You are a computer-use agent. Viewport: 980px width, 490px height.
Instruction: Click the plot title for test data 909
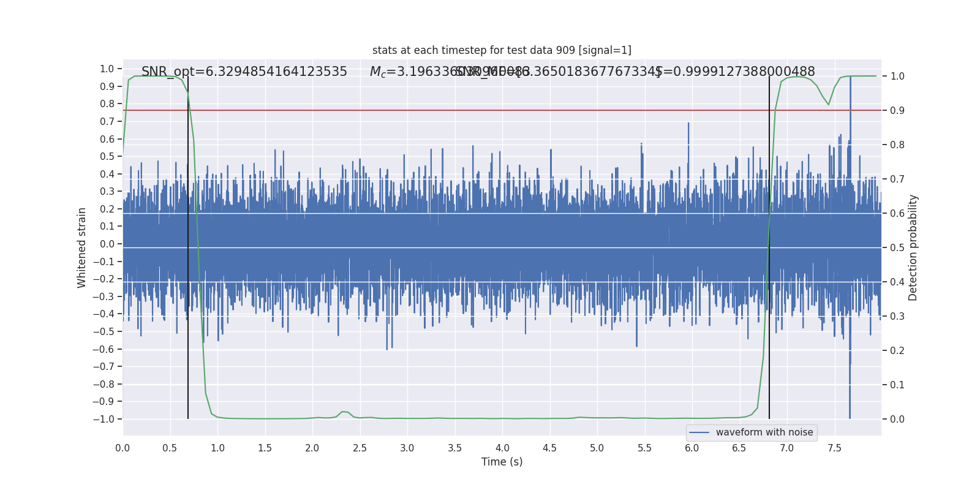(x=502, y=50)
